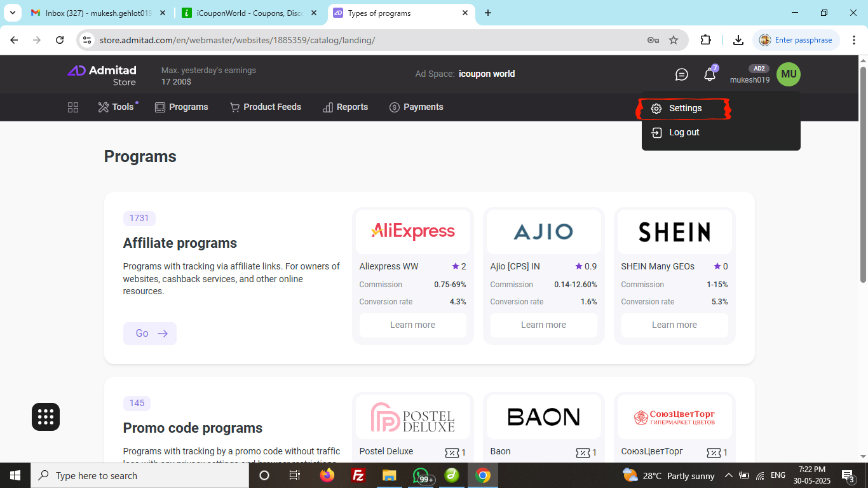The width and height of the screenshot is (868, 488).
Task: Open browser Extensions puzzle icon
Action: (705, 40)
